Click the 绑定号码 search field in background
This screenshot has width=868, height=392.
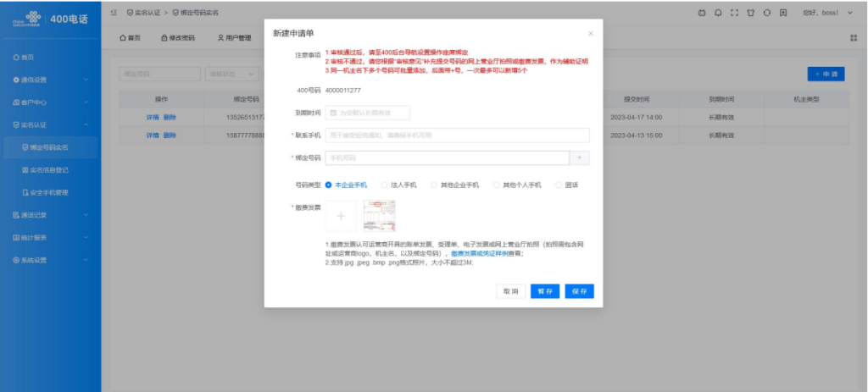160,75
